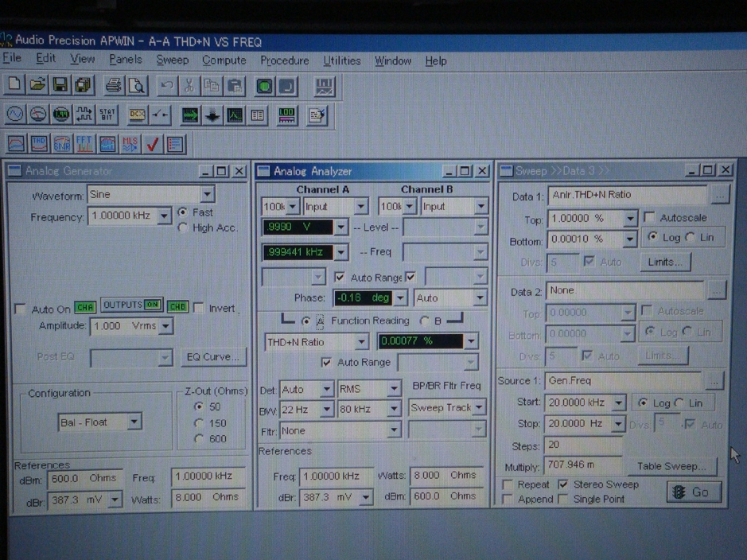
Task: Click the graph optimize toolbar icon
Action: point(325,87)
